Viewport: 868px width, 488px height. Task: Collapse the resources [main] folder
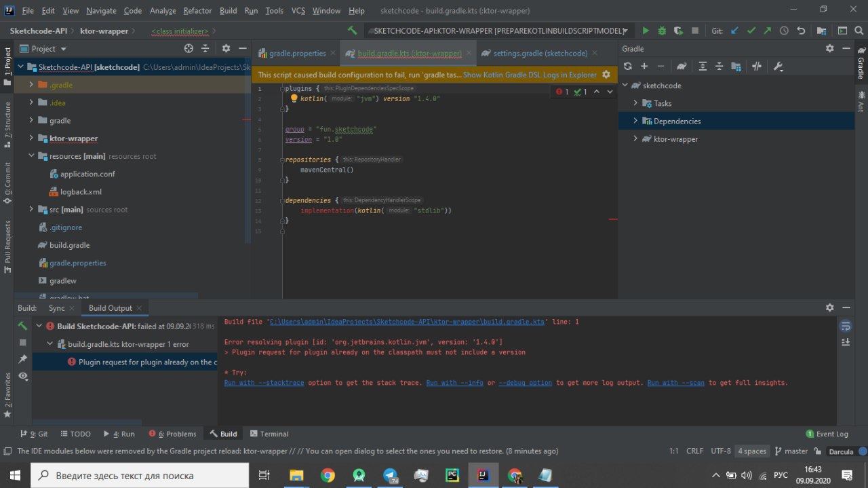(x=31, y=156)
